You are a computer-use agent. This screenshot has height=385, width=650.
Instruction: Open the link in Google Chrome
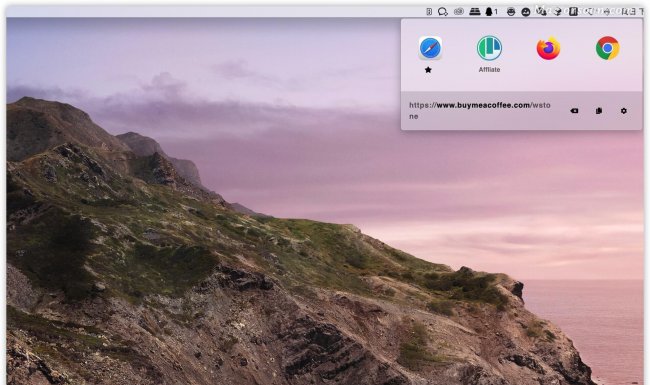coord(608,48)
